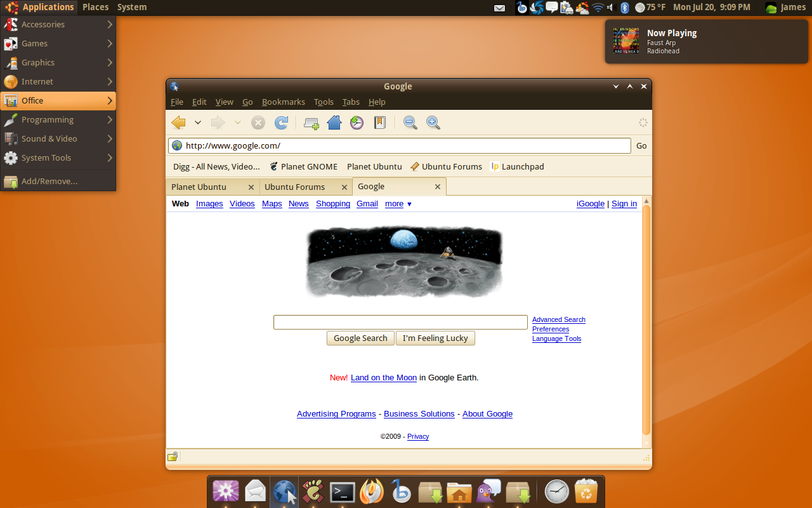Expand Google's 'more' services dropdown
Screen dimensions: 812x508
398,204
